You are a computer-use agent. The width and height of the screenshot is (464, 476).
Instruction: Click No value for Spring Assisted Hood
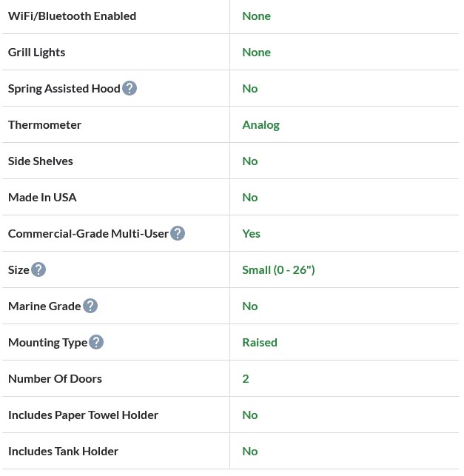249,88
